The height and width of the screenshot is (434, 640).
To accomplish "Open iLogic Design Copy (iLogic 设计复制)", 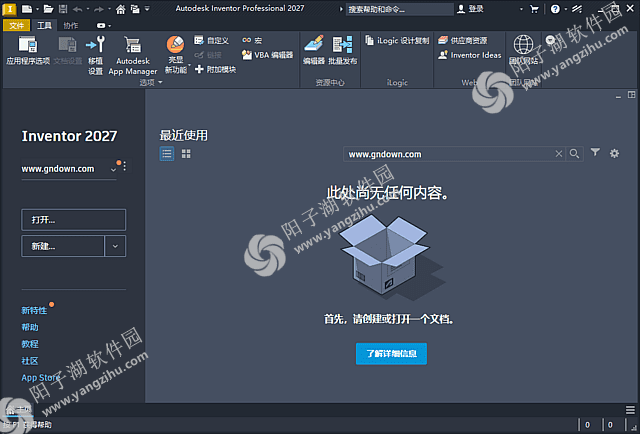I will pyautogui.click(x=397, y=40).
